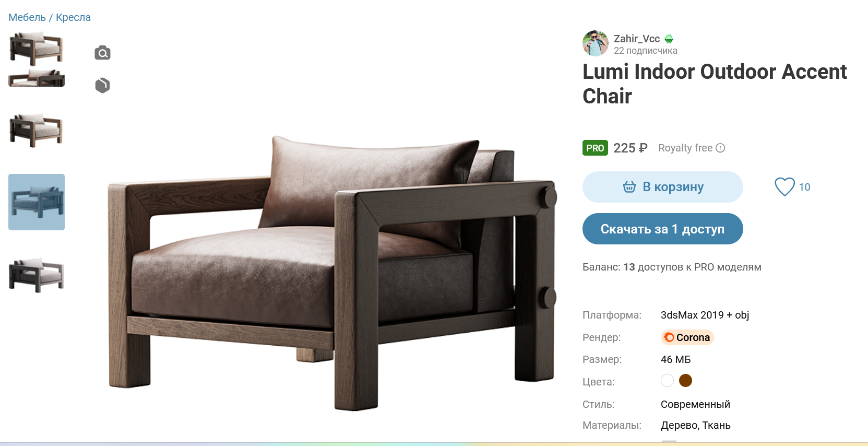Click the Современный style link

695,404
